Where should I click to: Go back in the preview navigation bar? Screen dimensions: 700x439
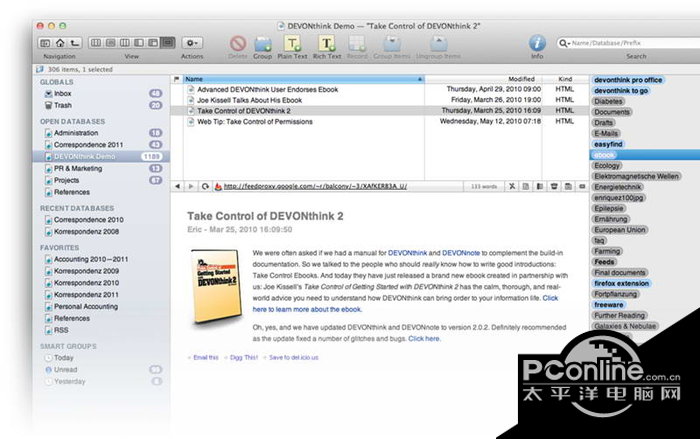[x=178, y=186]
